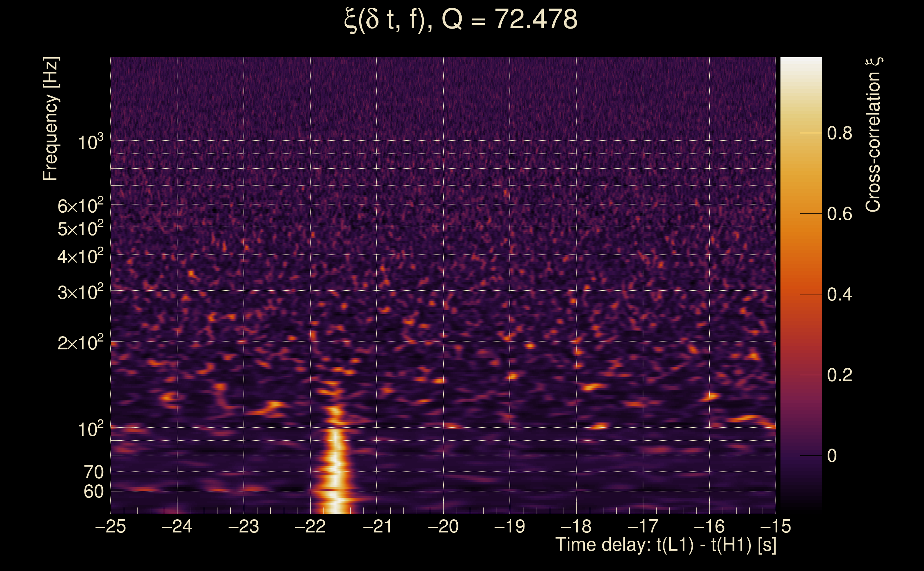Click the 0.2 tick label on the colorbar
The height and width of the screenshot is (571, 924).
[x=839, y=375]
